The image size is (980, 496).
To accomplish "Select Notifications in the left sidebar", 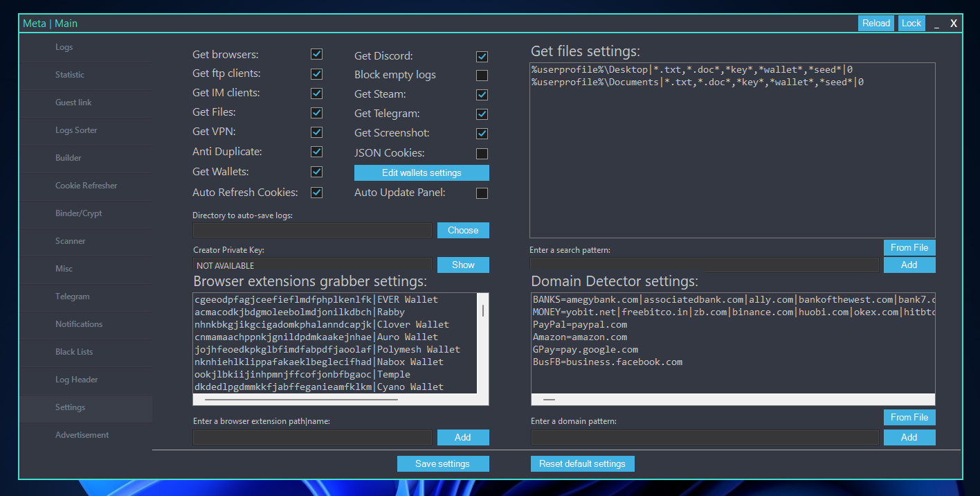I will coord(79,324).
